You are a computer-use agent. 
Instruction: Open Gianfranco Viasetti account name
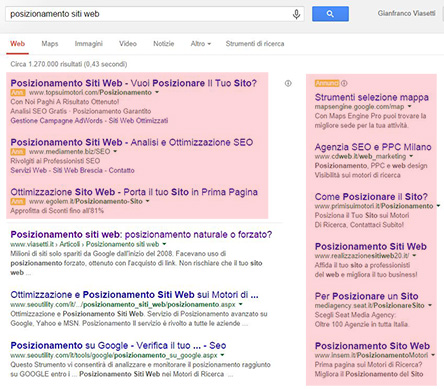point(406,13)
